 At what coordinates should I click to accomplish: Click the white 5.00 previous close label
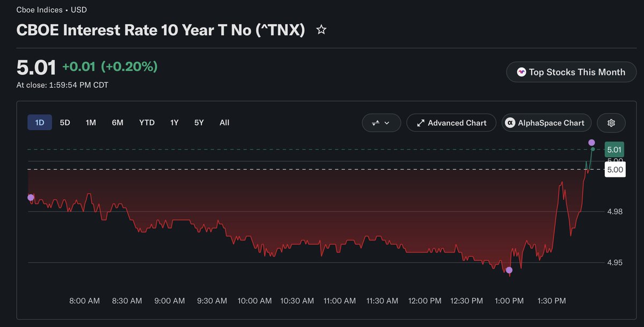(615, 169)
